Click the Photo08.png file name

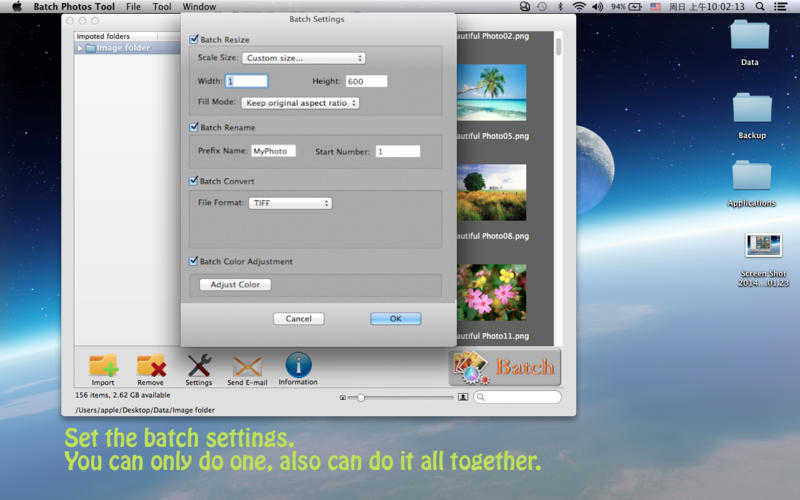tap(493, 236)
